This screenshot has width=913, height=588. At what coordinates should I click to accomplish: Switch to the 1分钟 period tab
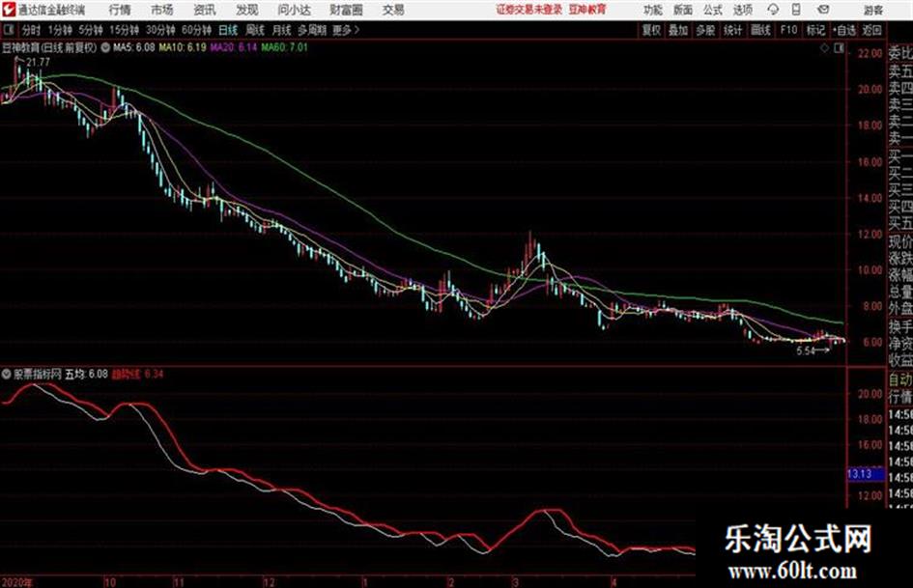point(60,30)
